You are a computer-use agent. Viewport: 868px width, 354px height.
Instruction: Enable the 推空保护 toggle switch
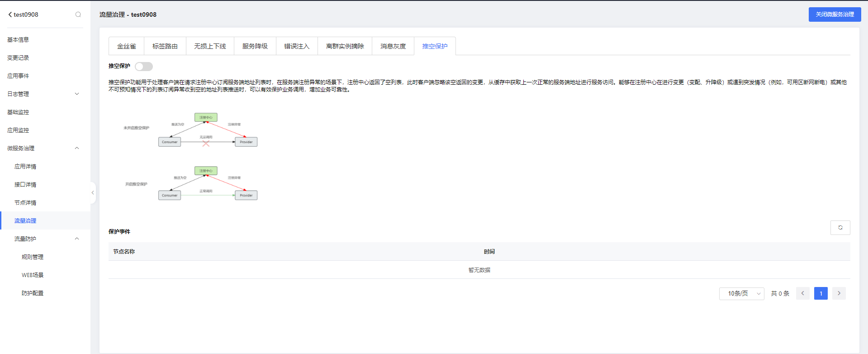click(144, 67)
